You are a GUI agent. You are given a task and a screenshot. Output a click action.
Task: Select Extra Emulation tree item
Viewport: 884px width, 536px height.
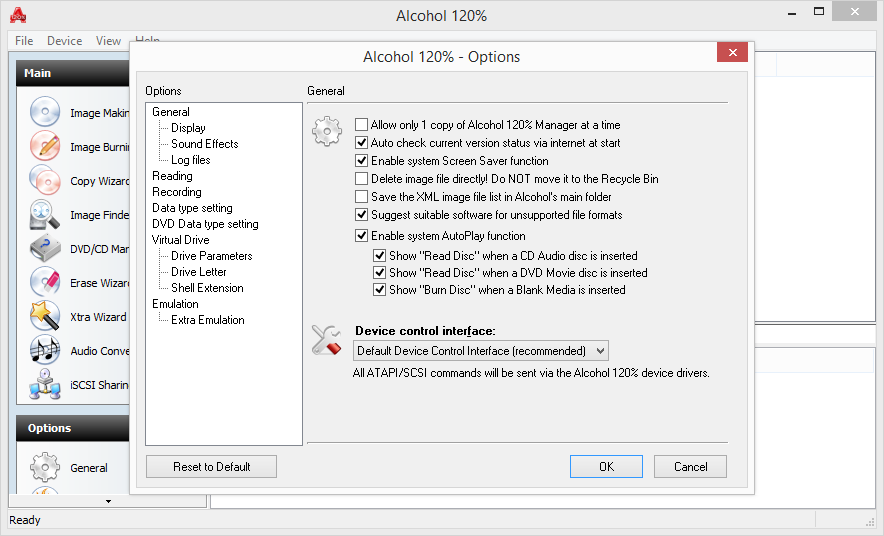pos(207,320)
